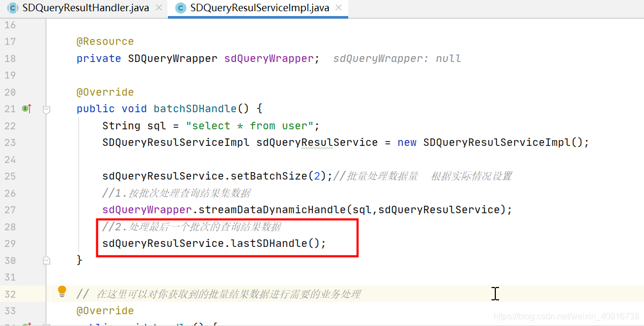Click the SDQueryWrapper type on line 18
This screenshot has height=326, width=644.
173,58
